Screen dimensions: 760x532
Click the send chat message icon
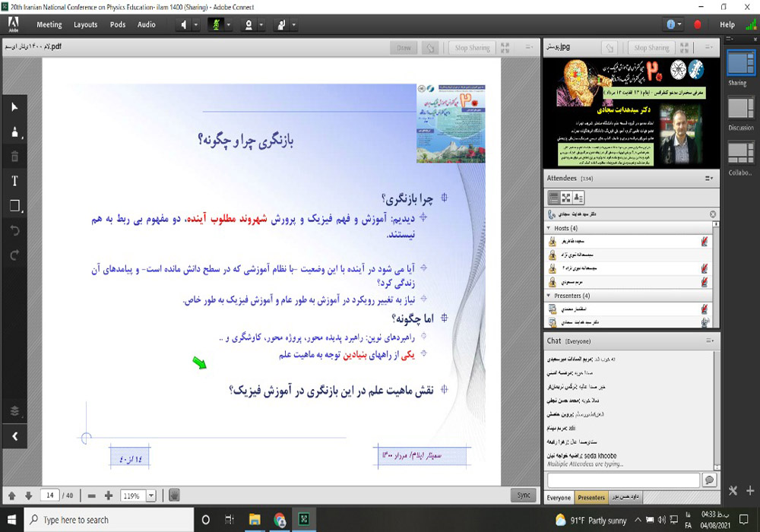click(x=709, y=480)
